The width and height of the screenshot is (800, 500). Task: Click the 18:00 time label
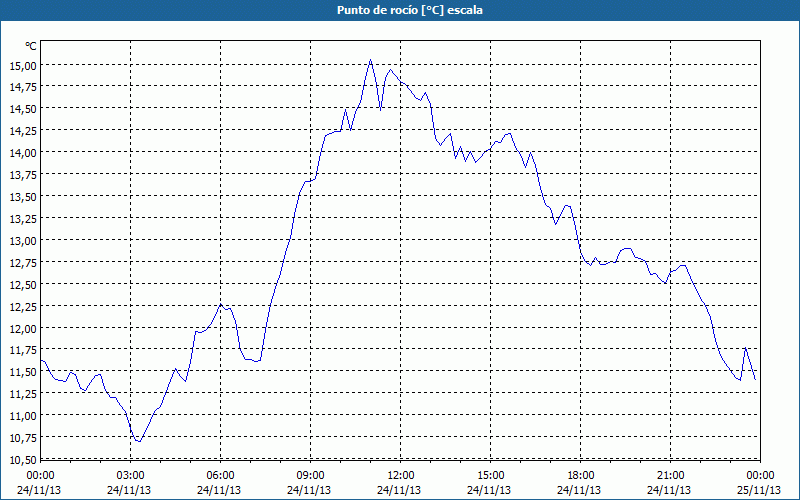pos(581,476)
